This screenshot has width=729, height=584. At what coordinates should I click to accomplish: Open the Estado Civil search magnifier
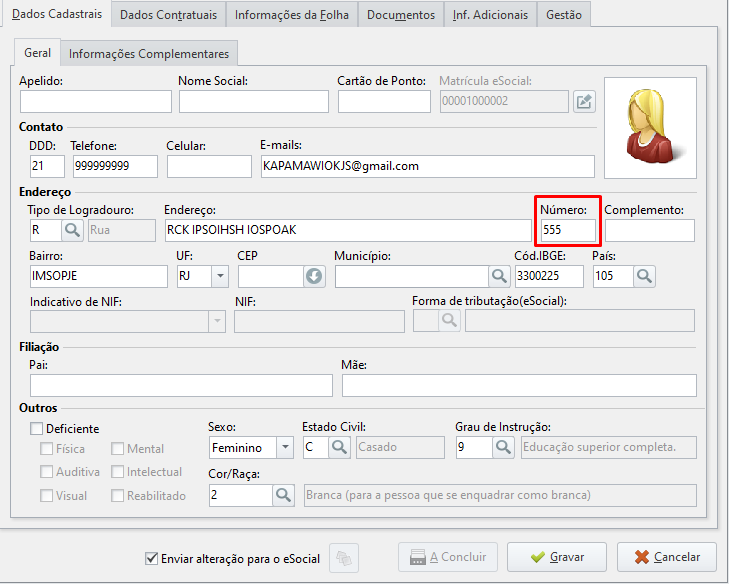339,447
